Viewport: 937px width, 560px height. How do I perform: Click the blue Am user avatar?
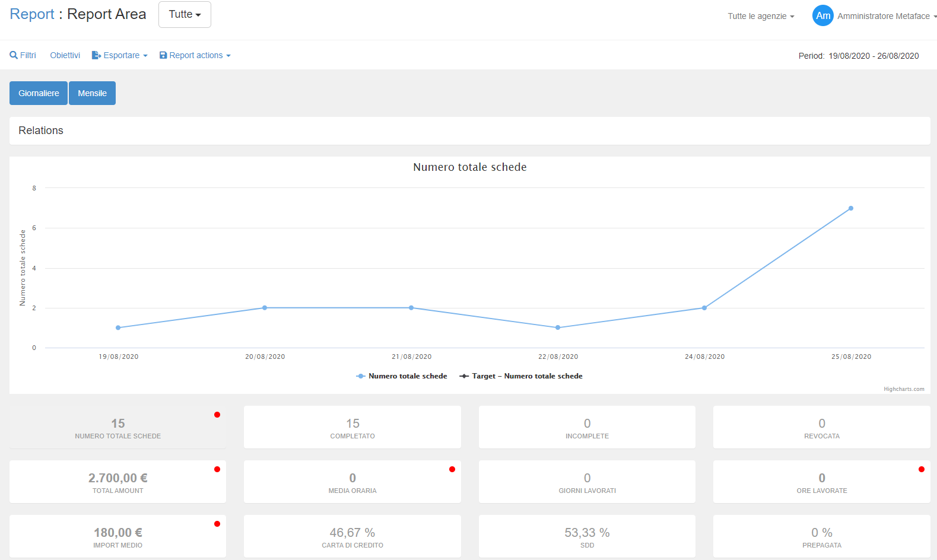[x=822, y=16]
